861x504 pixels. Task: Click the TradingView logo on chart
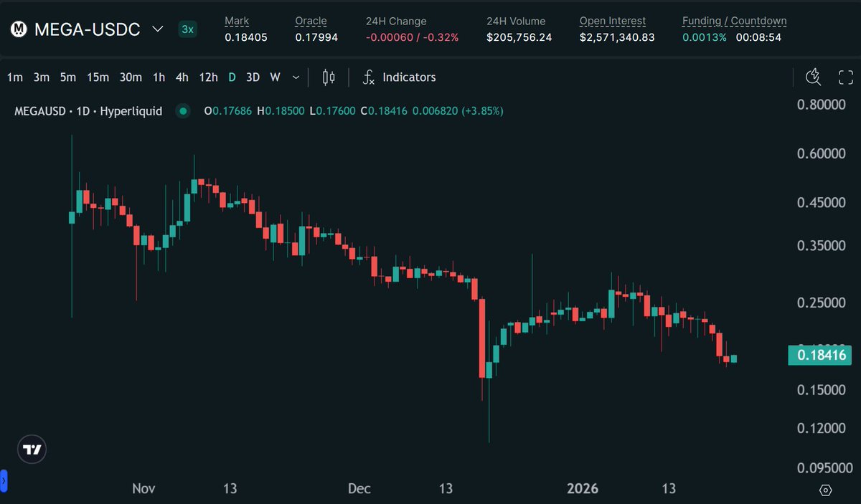click(x=32, y=450)
